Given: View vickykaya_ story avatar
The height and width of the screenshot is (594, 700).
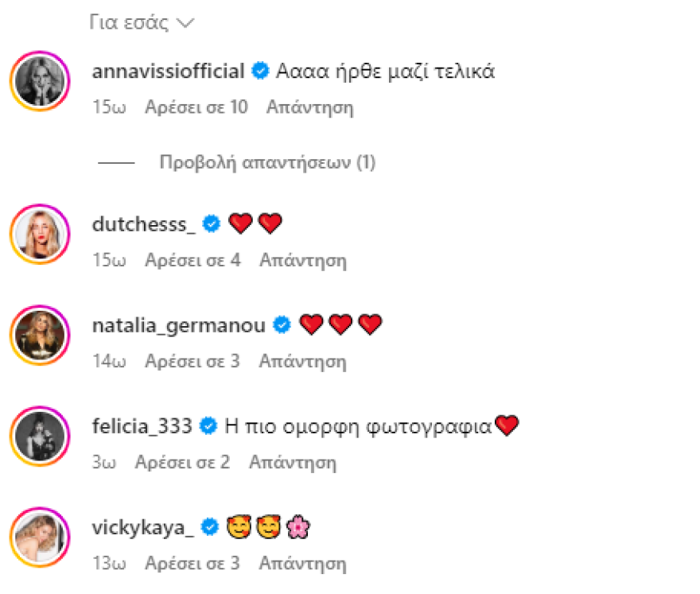Looking at the screenshot, I should [x=41, y=538].
